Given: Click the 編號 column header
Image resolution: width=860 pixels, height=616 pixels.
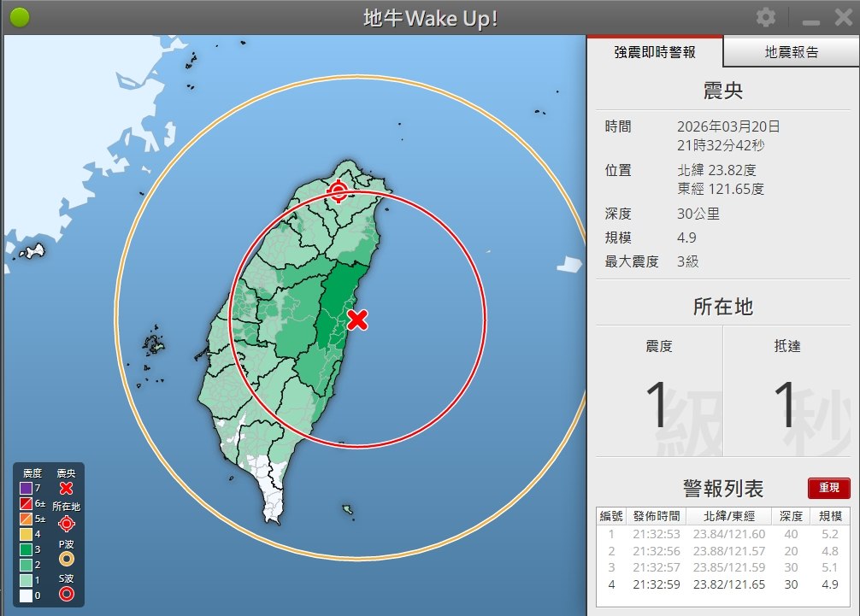Looking at the screenshot, I should tap(611, 516).
